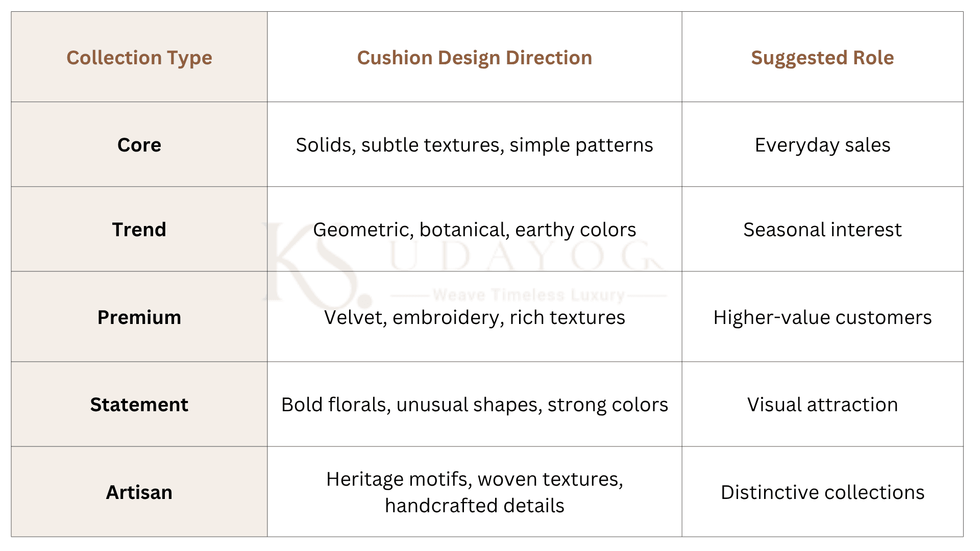Click the Seasonal interest cell
The height and width of the screenshot is (551, 980).
(x=823, y=230)
